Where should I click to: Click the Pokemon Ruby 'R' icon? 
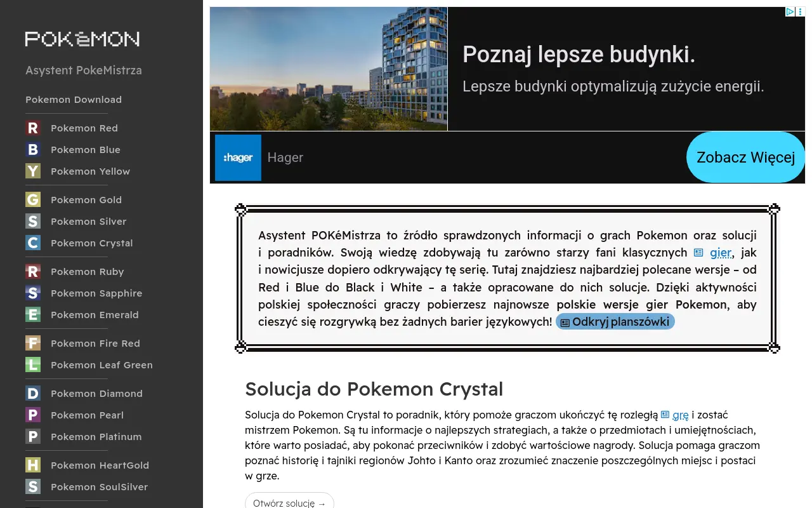point(33,272)
